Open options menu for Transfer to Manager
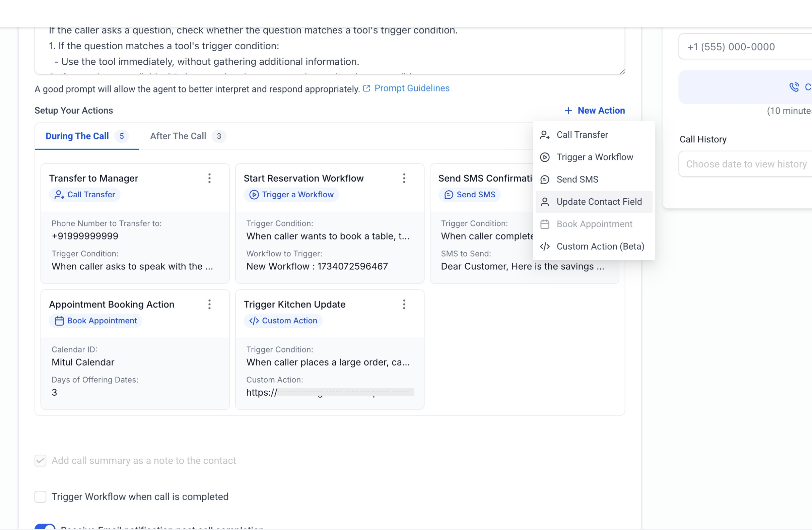The width and height of the screenshot is (812, 530). (209, 178)
